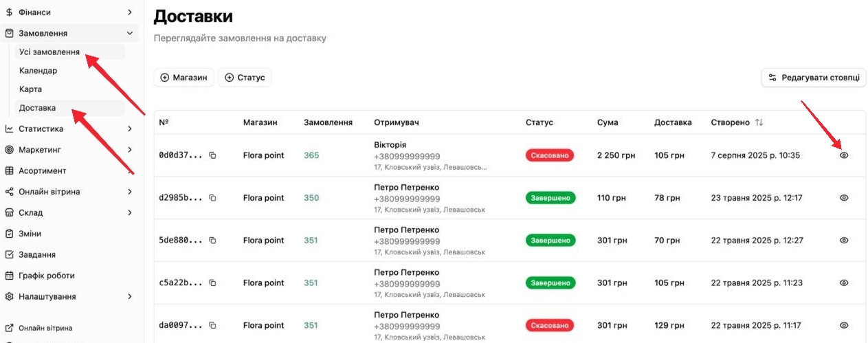Expand the Статистика menu chevron
Viewport: 868px width, 343px height.
tap(130, 129)
